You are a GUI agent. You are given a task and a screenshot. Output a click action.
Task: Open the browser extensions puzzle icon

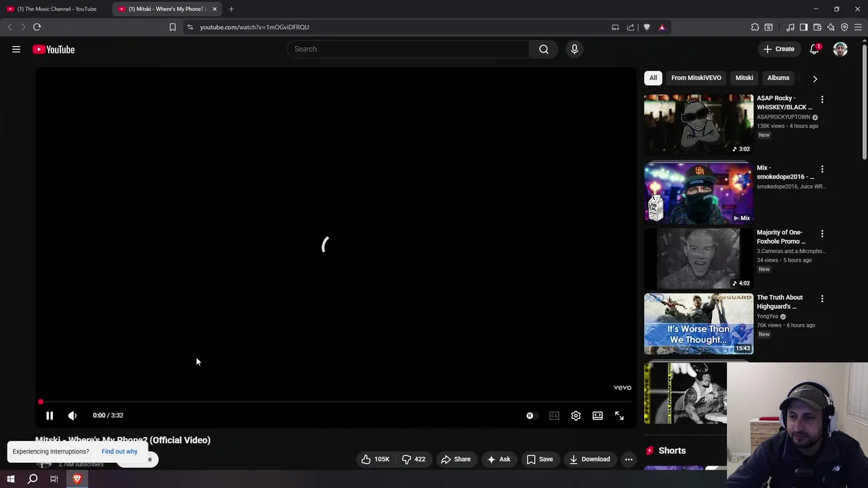pyautogui.click(x=755, y=27)
